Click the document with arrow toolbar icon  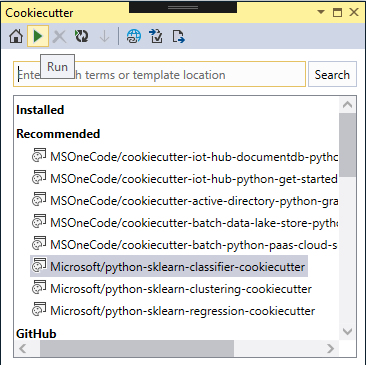click(178, 36)
